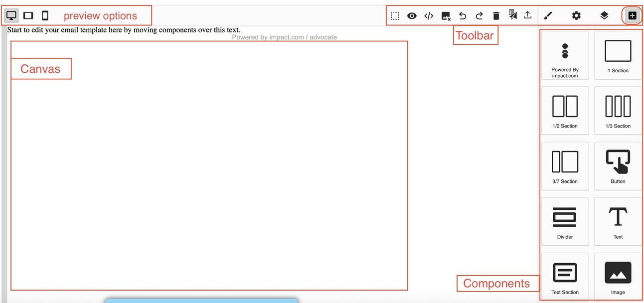Click the 'Powered by impact.com / advocate' text
The image size is (644, 303).
284,37
